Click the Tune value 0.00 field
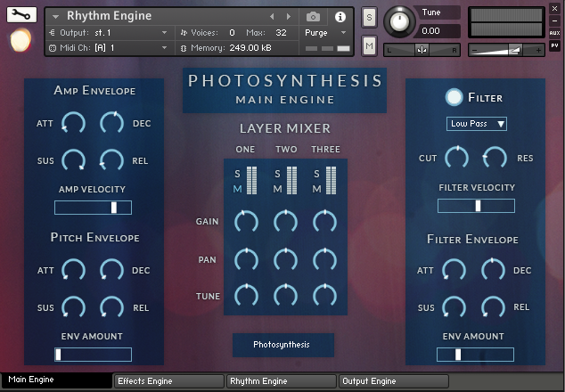This screenshot has height=392, width=565. [x=437, y=31]
